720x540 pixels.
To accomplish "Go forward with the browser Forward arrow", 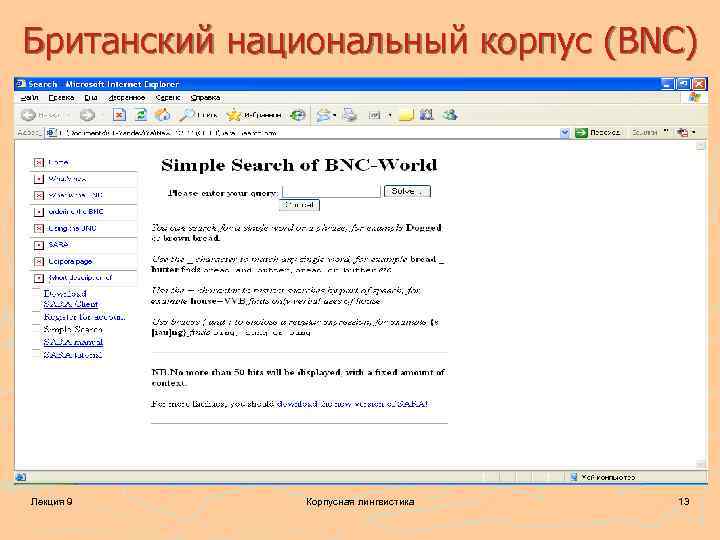I will tap(87, 115).
